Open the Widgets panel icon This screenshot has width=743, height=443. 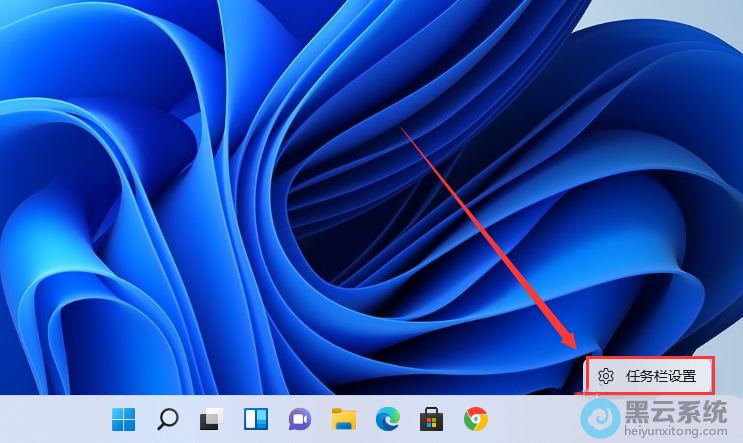[255, 419]
